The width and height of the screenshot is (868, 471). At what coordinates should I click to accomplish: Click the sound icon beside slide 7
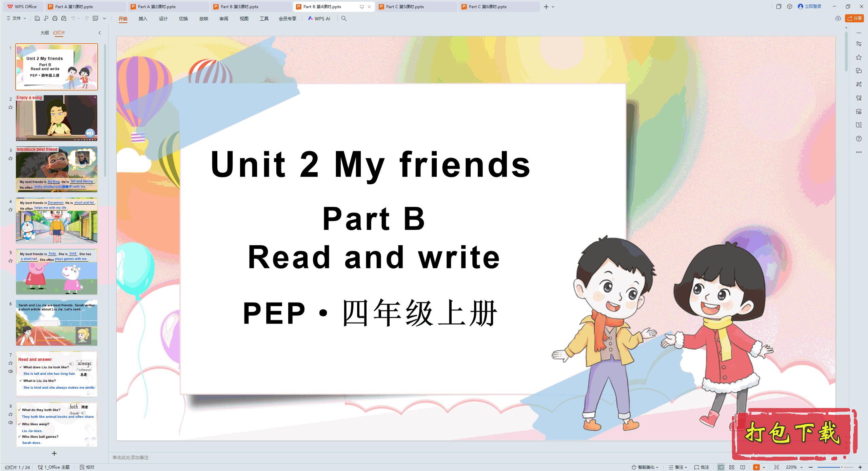pos(11,371)
